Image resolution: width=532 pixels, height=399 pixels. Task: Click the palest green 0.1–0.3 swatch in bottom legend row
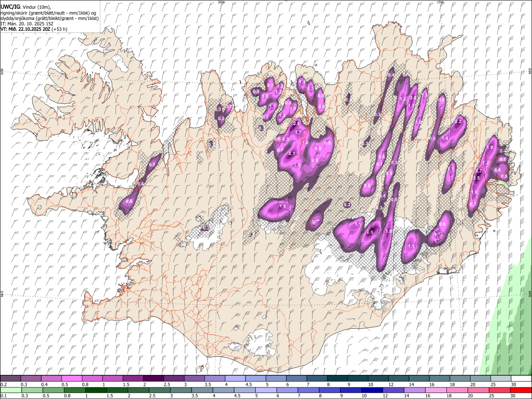(x=11, y=390)
